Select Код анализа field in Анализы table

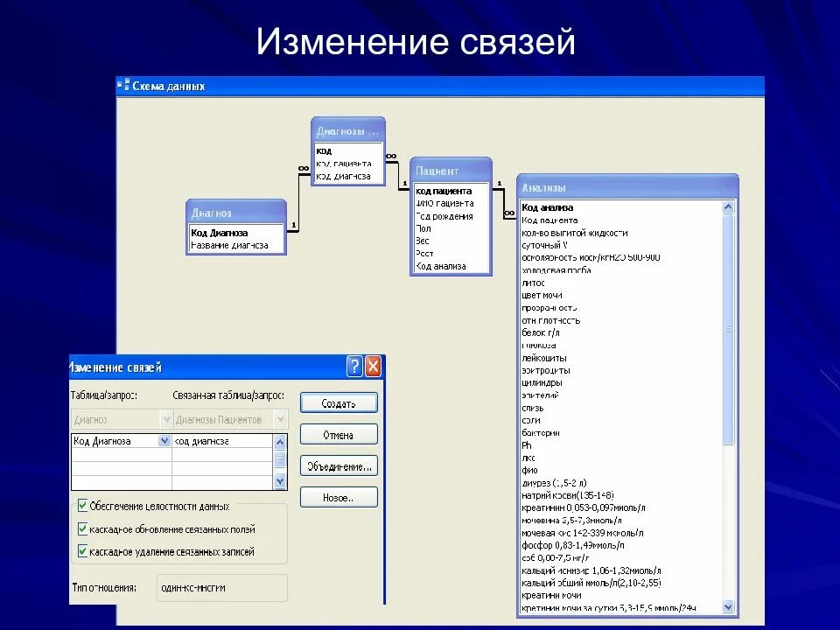[x=547, y=207]
